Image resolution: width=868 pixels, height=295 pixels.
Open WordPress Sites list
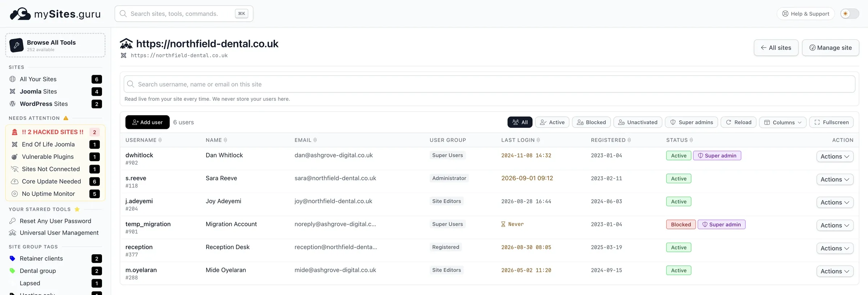click(55, 104)
